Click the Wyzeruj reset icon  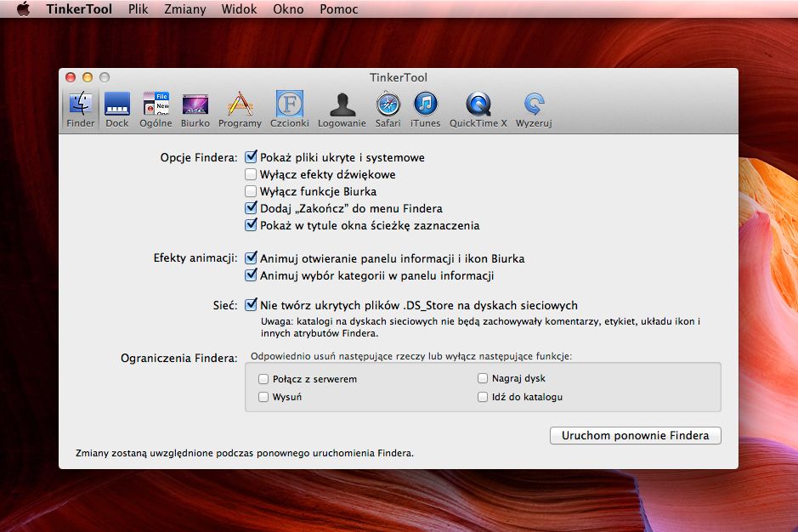tap(534, 109)
